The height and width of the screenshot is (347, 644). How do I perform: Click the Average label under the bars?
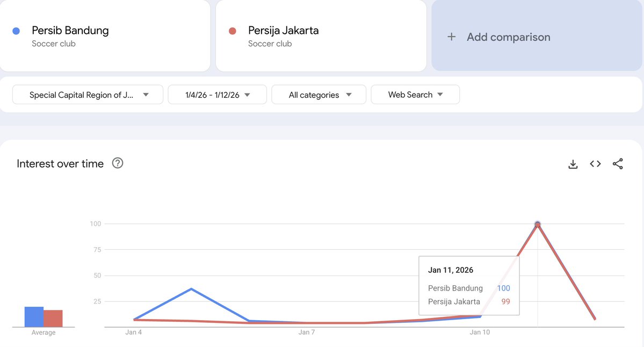(x=44, y=332)
